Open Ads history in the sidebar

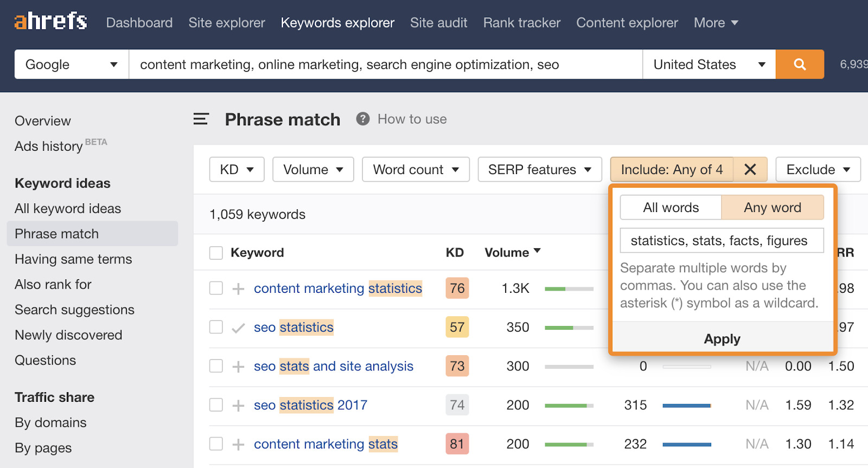click(61, 145)
